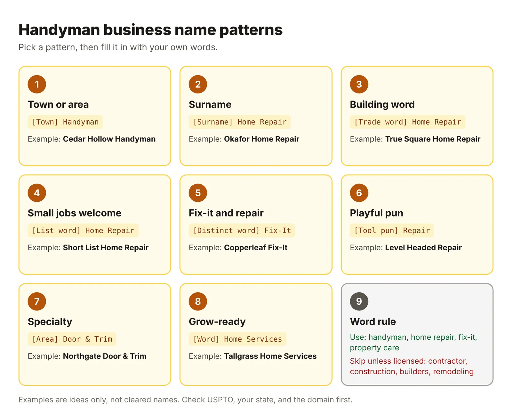Select the 'Playful pun' heading

(x=376, y=213)
